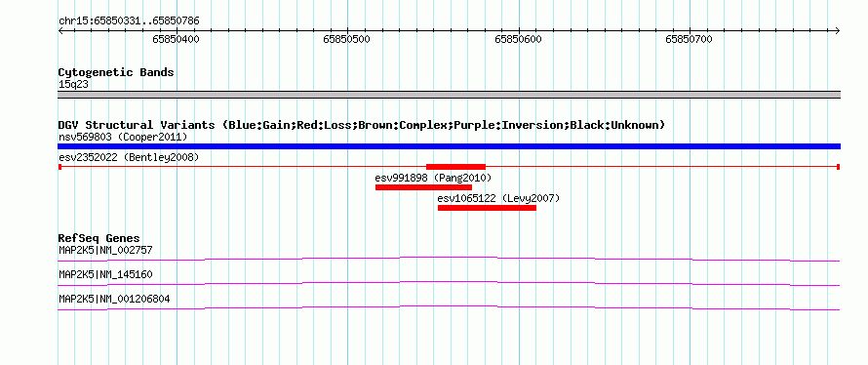The height and width of the screenshot is (365, 868).
Task: Click the MAP2K5|NM_001206804 transcript label
Action: (x=114, y=300)
